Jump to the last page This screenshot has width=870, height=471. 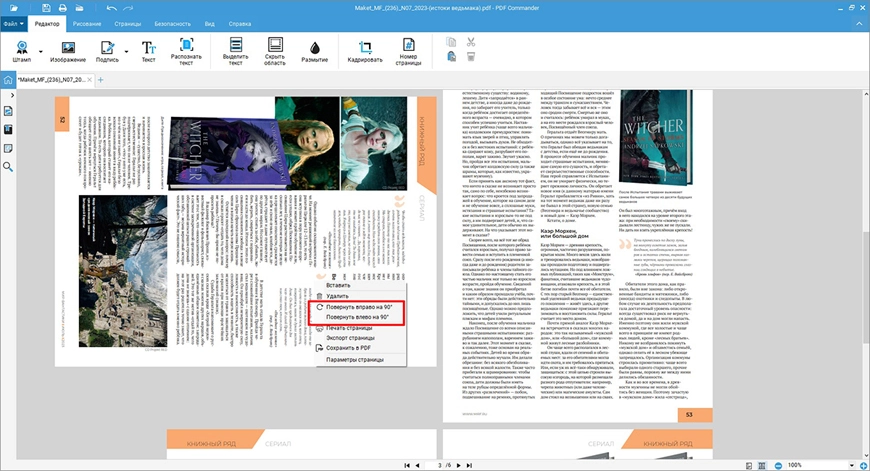tap(469, 465)
